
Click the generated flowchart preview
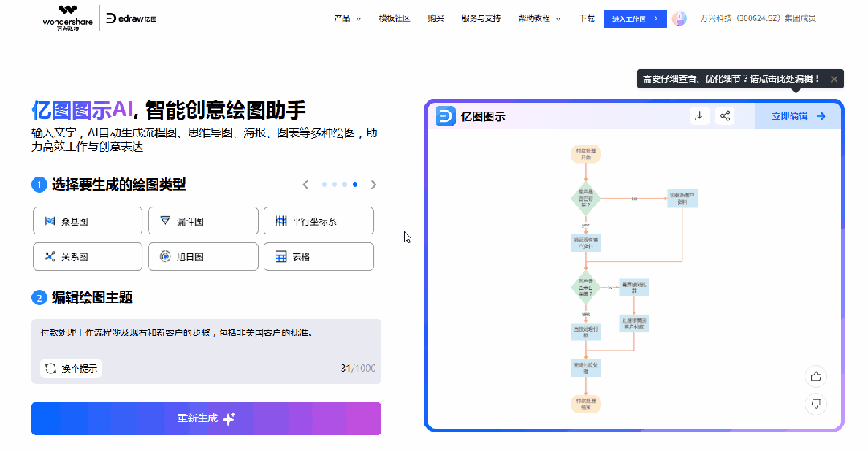[634, 279]
